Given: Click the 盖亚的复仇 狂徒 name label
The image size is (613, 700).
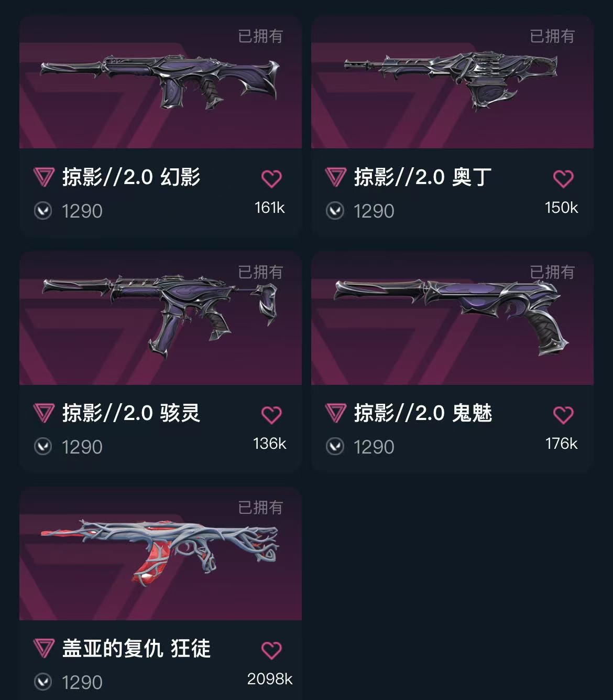Looking at the screenshot, I should tap(136, 649).
